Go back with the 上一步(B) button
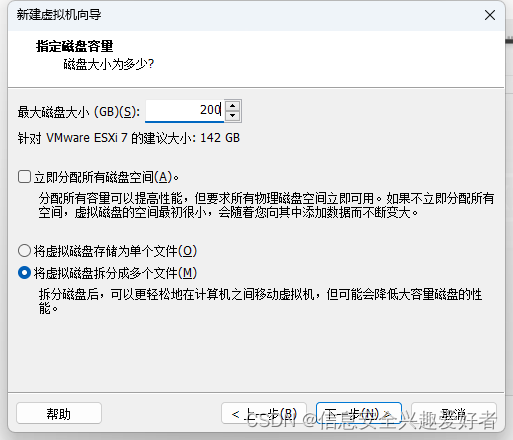 click(x=264, y=414)
